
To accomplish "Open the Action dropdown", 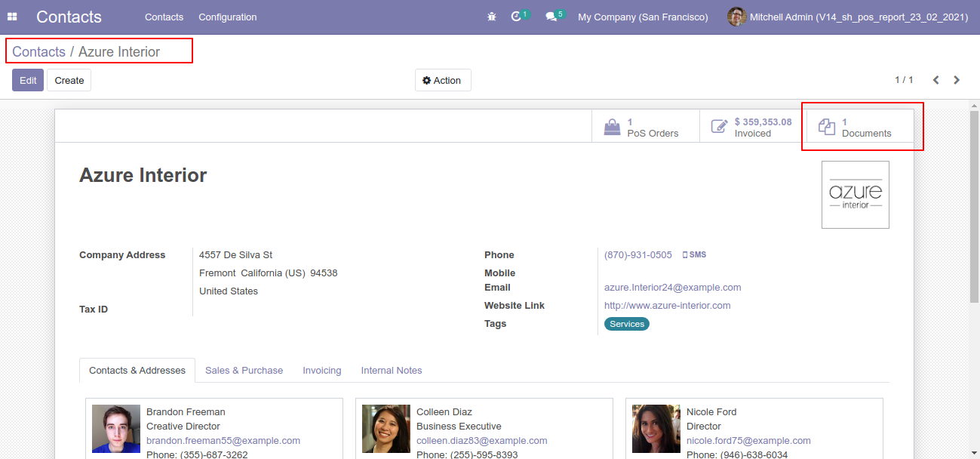I will [x=443, y=81].
